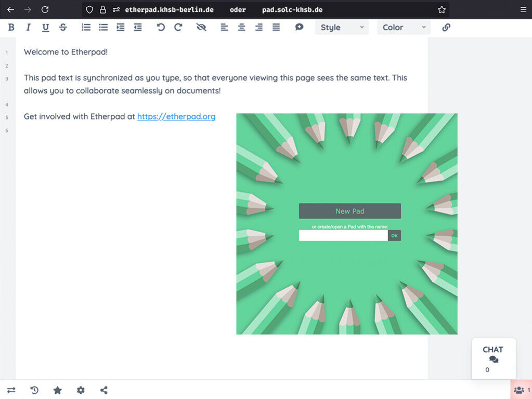
Task: Align text left
Action: click(224, 28)
